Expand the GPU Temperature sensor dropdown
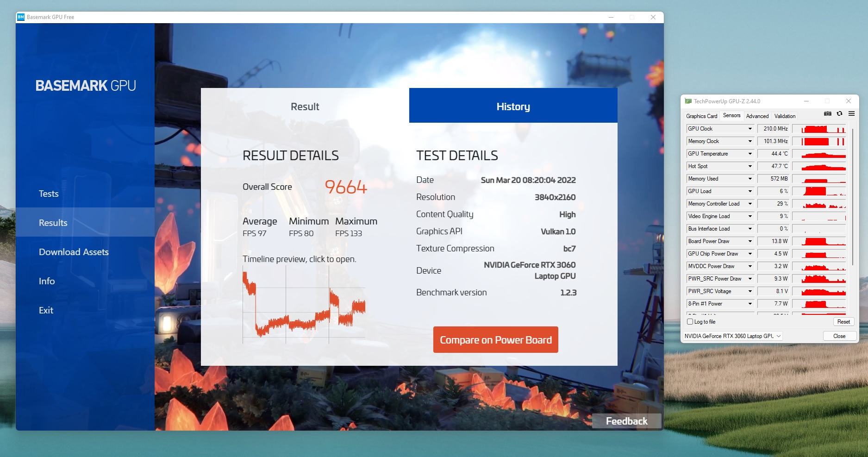 click(750, 154)
